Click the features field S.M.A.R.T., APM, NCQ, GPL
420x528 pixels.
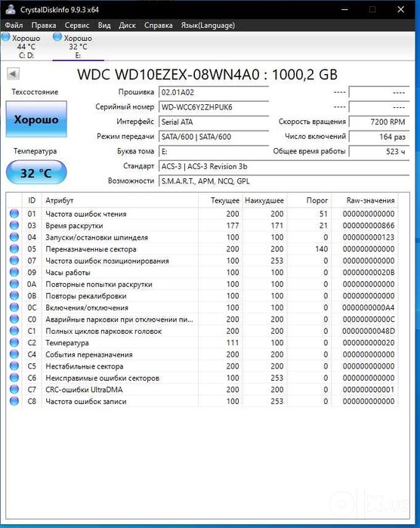point(284,181)
